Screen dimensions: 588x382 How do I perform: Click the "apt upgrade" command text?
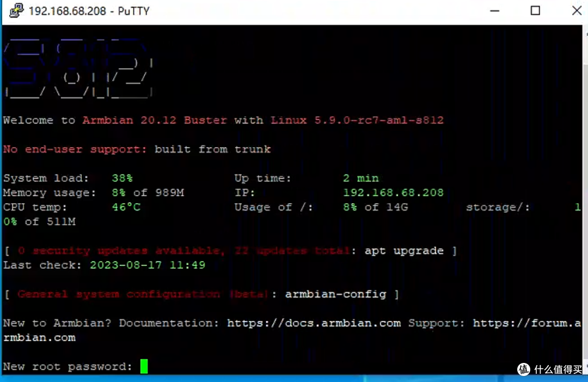(x=404, y=251)
